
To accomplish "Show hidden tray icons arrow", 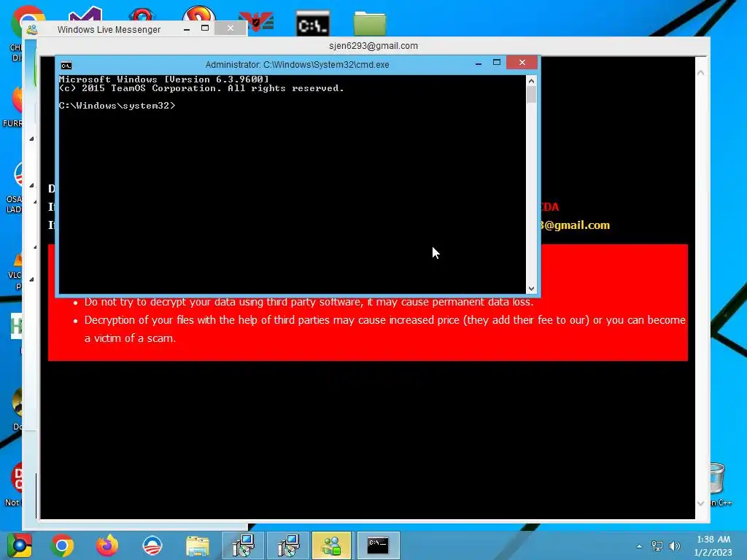I will 639,546.
